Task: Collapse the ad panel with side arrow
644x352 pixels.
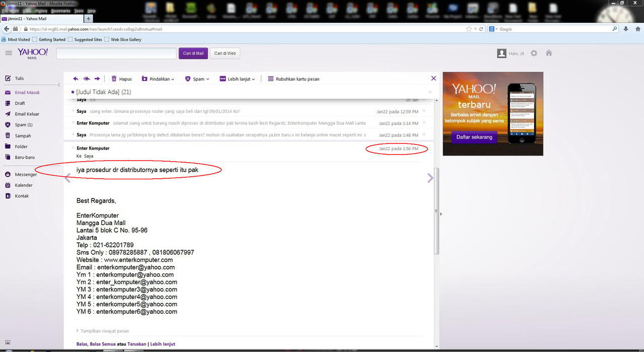Action: (x=441, y=214)
